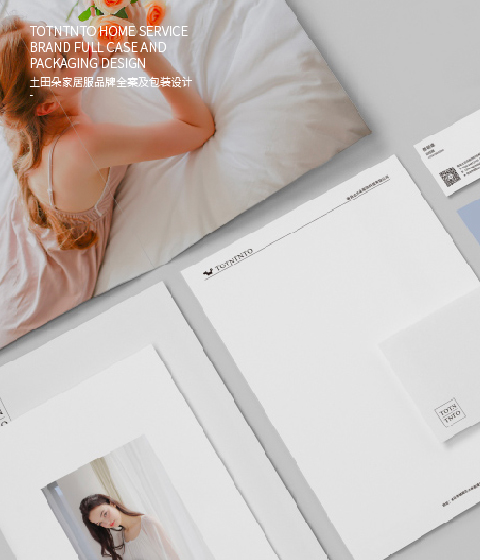
Task: Click the square TOTN TNTO stamp logo
Action: pos(450,412)
